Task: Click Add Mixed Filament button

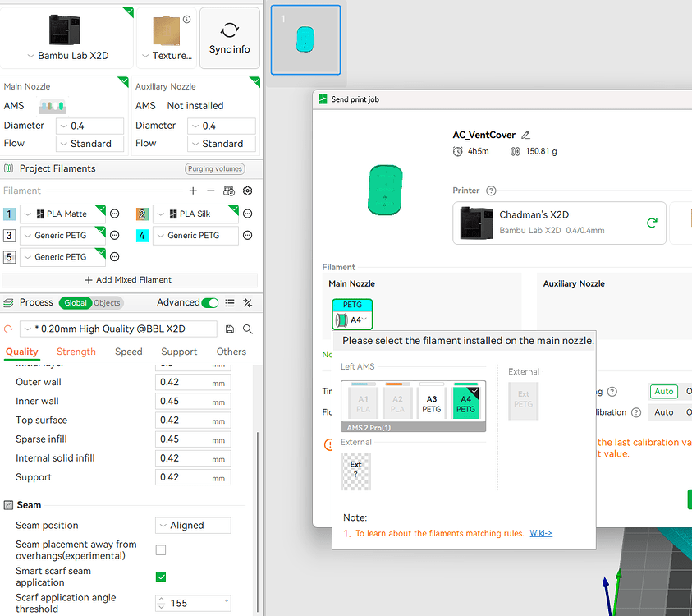Action: pos(130,280)
